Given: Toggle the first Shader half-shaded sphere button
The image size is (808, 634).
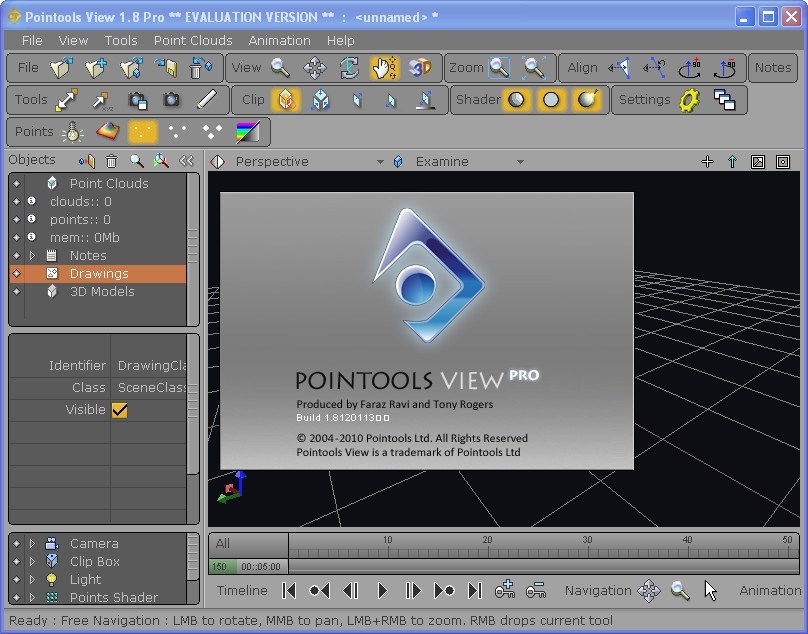Looking at the screenshot, I should (516, 100).
